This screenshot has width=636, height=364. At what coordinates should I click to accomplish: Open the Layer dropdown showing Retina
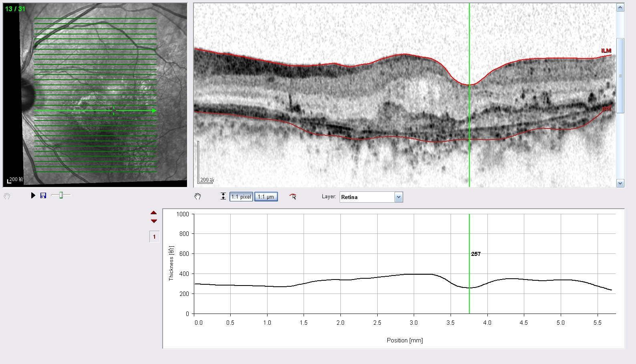pos(371,197)
